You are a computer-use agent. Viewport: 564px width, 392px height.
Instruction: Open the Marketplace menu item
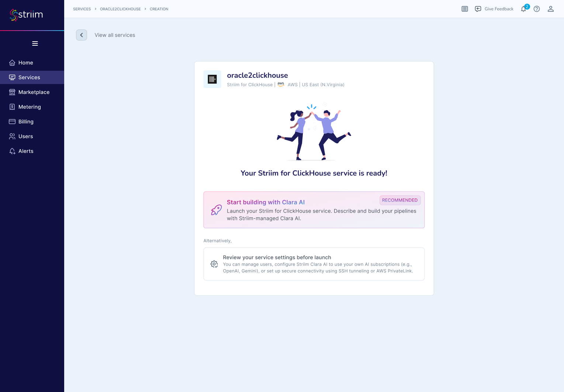tap(32, 92)
